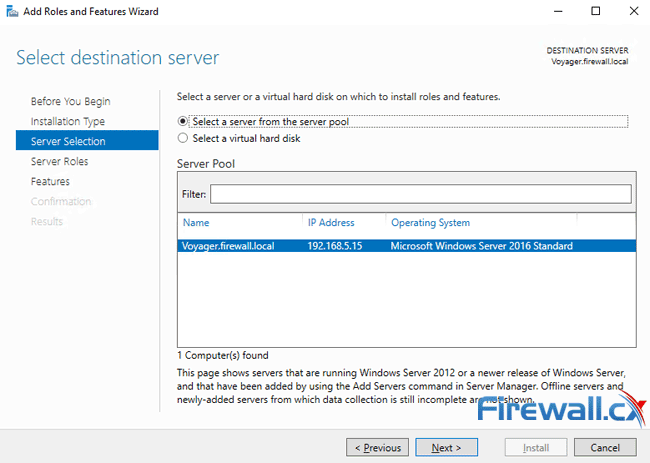The image size is (650, 463).
Task: Click the wizard icon in the title bar
Action: [12, 11]
